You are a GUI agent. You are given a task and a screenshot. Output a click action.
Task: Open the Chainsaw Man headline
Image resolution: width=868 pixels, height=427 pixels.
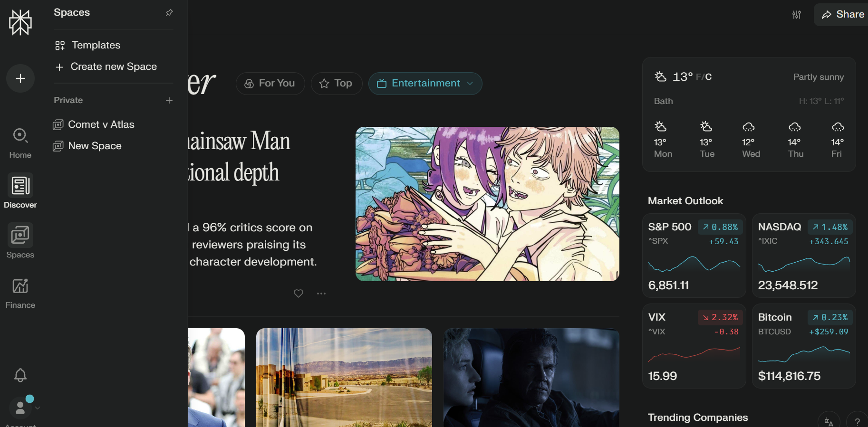[239, 157]
